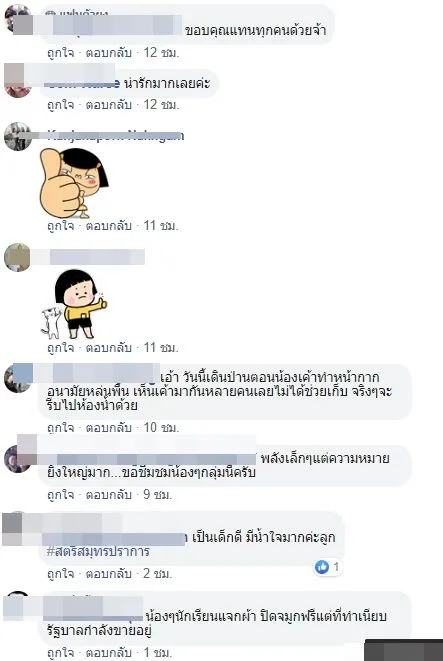Open avatar of the หน้ากากอนามัย comment author
The height and width of the screenshot is (661, 443).
(17, 378)
